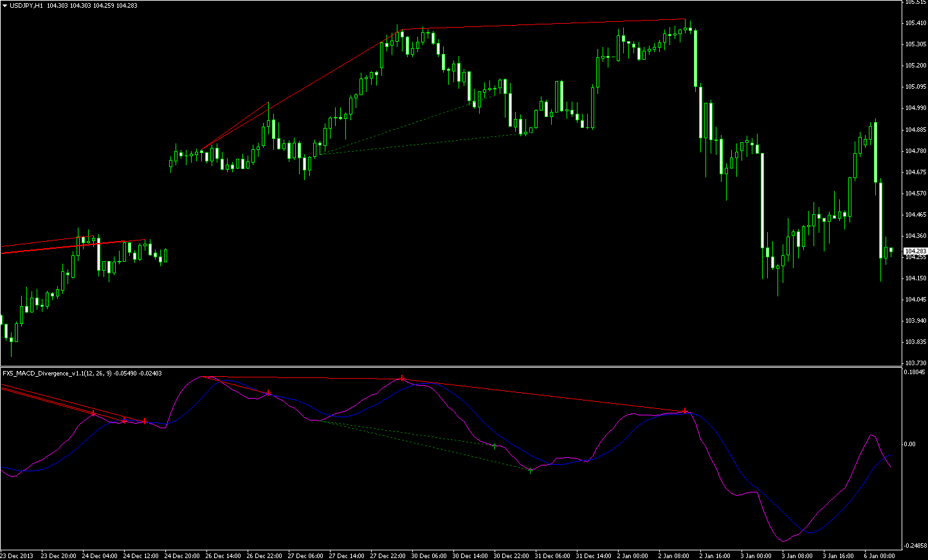Click the 23 Dec 2013 date on the time axis
Screen dimensions: 928x560
tap(17, 555)
